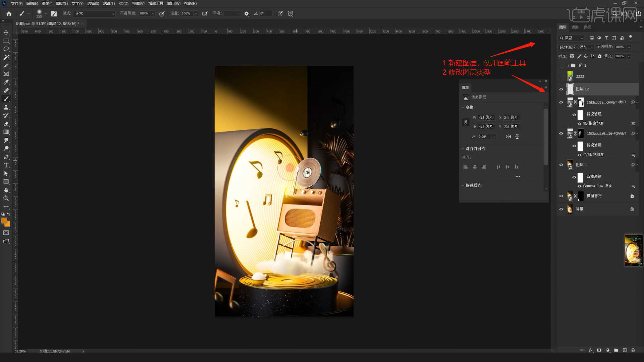This screenshot has width=644, height=362.
Task: Select the Horizontal Type tool
Action: click(x=6, y=165)
